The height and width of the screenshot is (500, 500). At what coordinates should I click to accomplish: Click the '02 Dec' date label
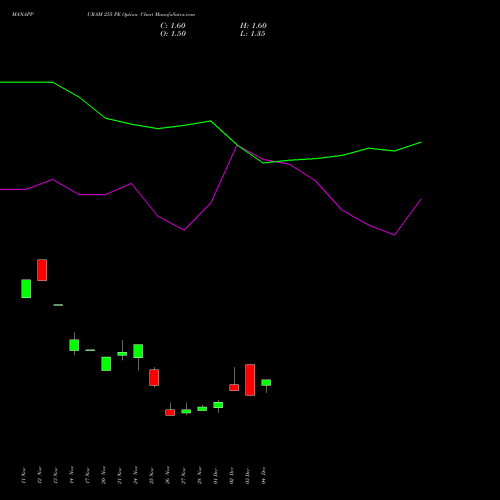pyautogui.click(x=231, y=475)
